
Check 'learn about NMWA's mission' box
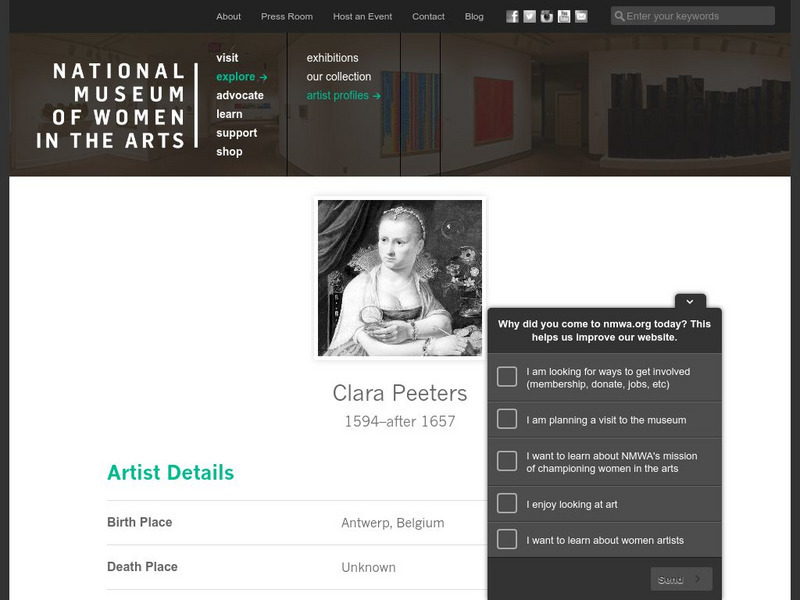(507, 461)
